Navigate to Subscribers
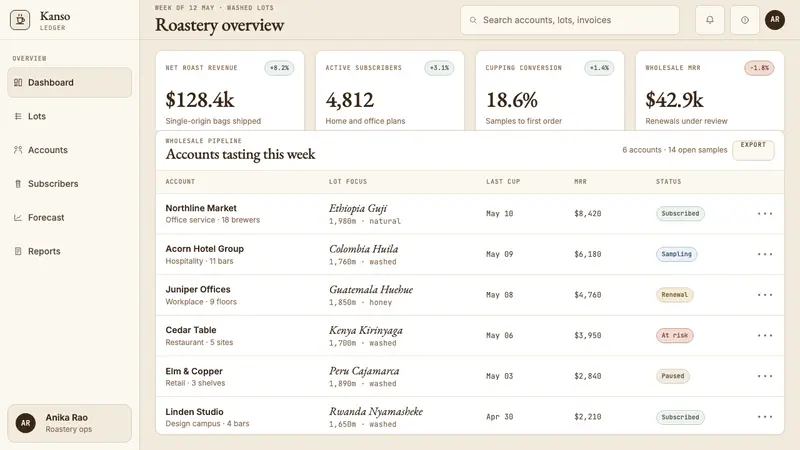This screenshot has height=450, width=800. coord(69,184)
